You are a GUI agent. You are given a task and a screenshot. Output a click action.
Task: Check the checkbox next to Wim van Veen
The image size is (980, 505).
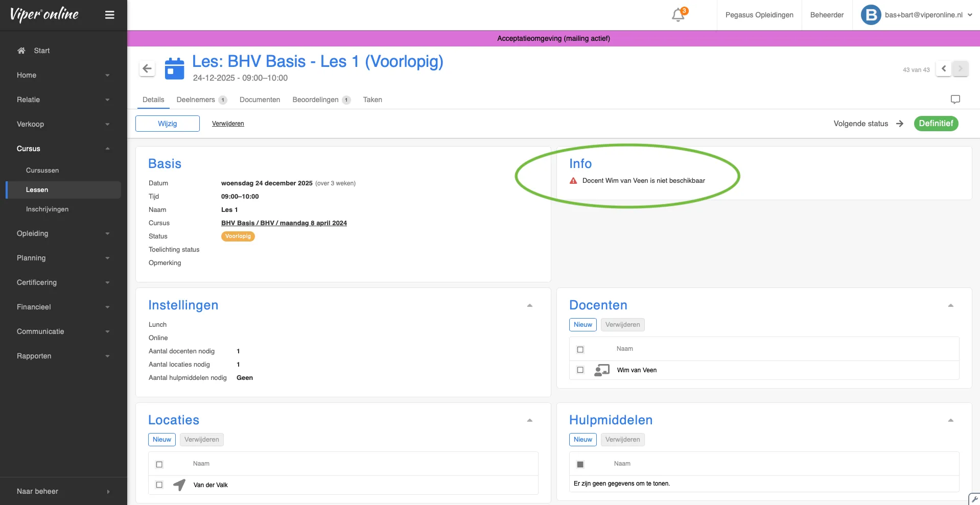coord(580,370)
